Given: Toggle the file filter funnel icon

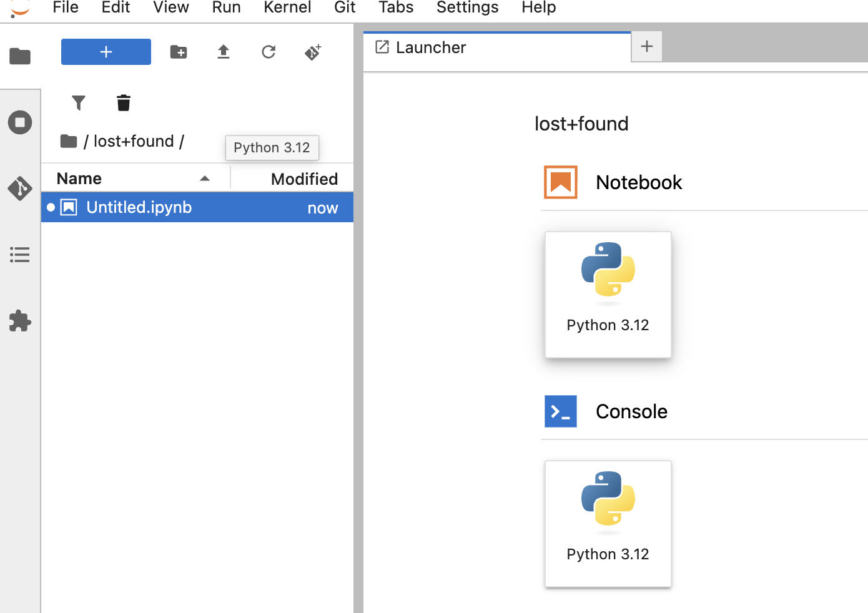Looking at the screenshot, I should click(x=79, y=102).
